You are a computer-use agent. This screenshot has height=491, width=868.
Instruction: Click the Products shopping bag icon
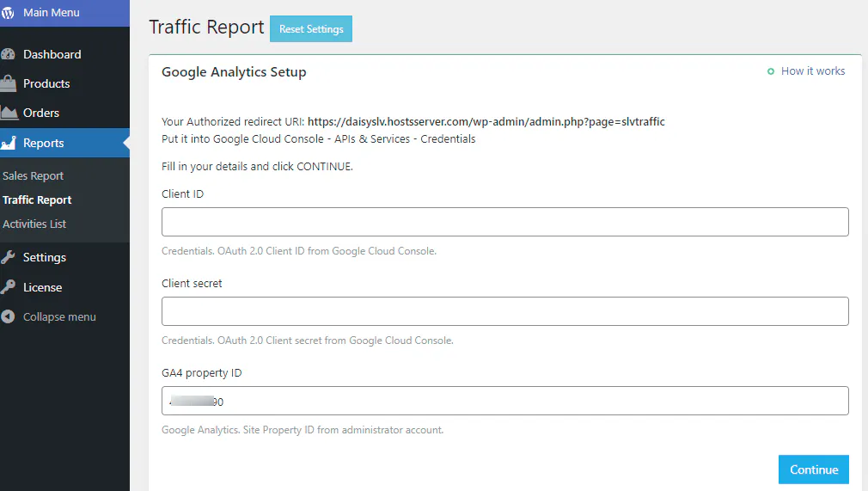pyautogui.click(x=9, y=83)
